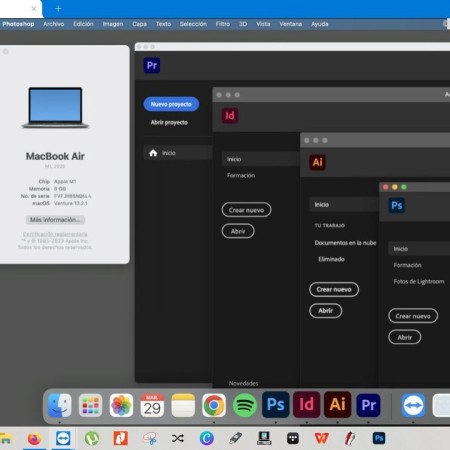Click Illustrator icon in Mac dock
The width and height of the screenshot is (450, 450).
click(337, 405)
